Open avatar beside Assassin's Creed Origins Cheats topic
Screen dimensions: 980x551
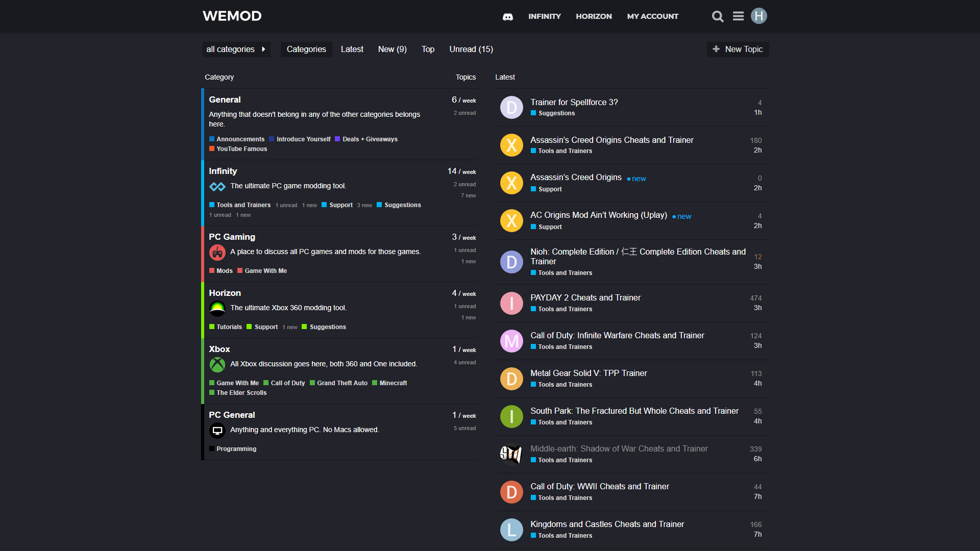[x=511, y=145]
